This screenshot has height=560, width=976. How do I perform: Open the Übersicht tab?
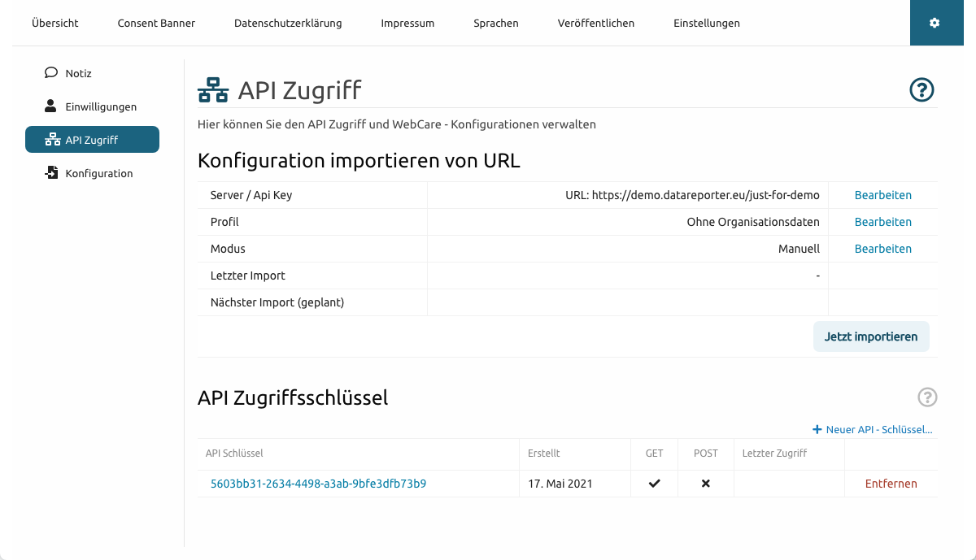pyautogui.click(x=55, y=23)
